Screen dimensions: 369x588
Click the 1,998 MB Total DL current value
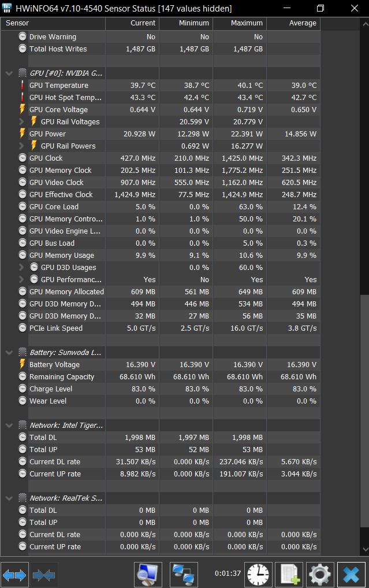140,437
